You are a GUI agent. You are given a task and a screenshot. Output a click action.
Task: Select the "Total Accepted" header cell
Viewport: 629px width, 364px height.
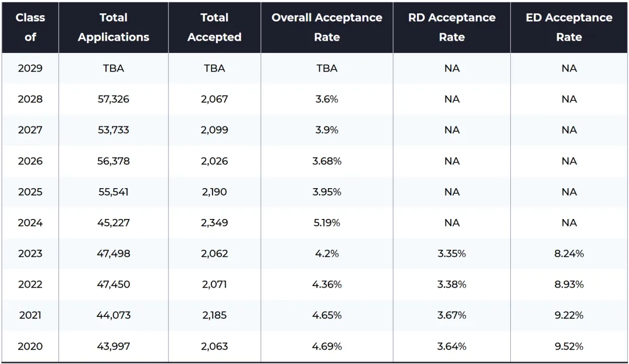coord(214,27)
